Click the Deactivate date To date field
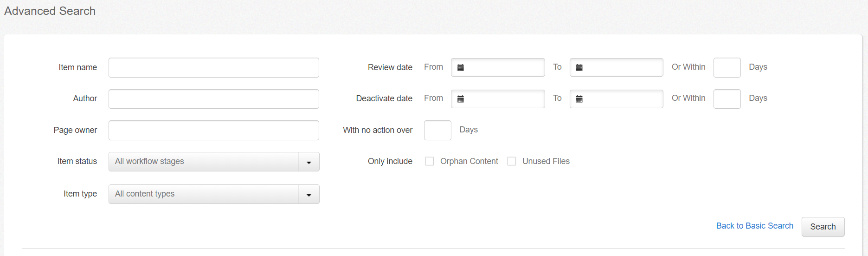This screenshot has height=256, width=868. [x=617, y=99]
